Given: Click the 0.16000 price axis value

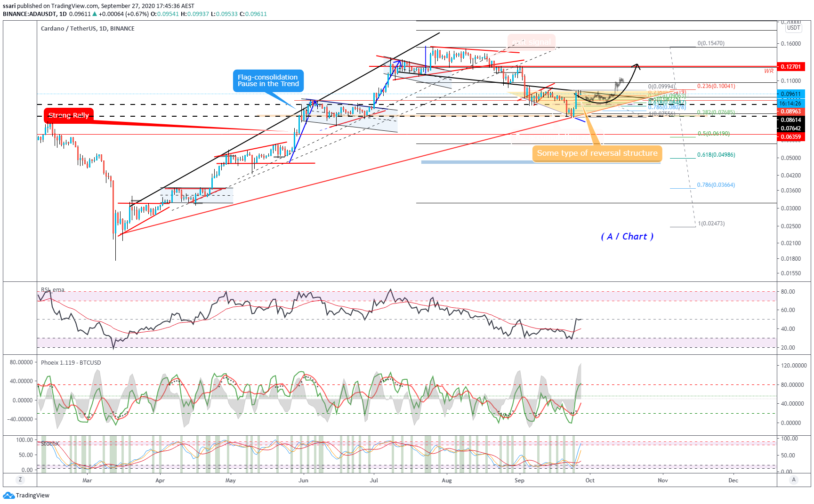Looking at the screenshot, I should click(x=791, y=44).
